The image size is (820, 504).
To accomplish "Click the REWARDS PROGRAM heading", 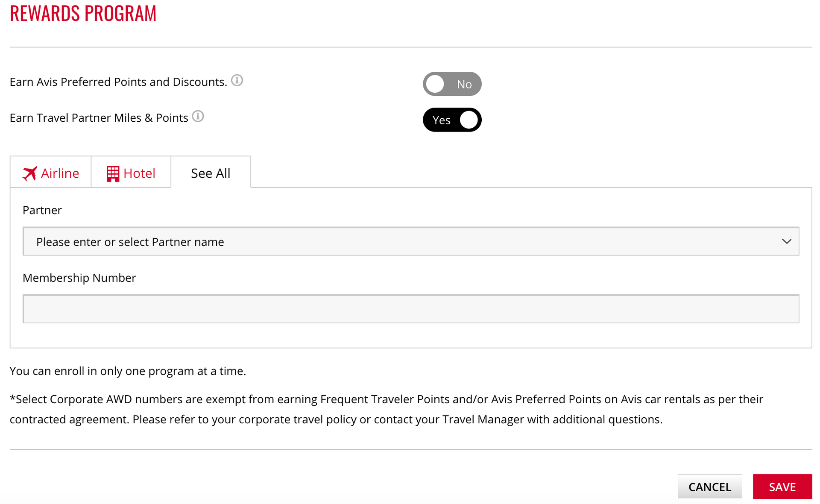I will point(83,13).
